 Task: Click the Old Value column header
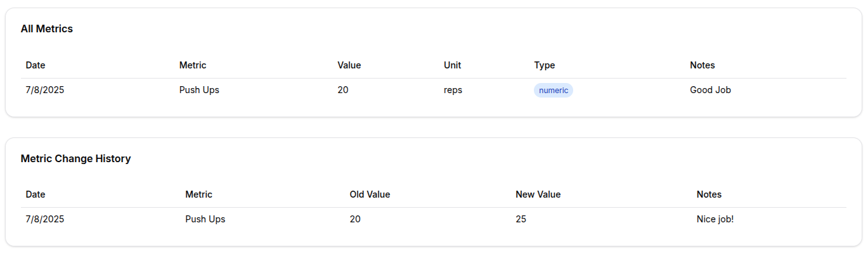370,194
